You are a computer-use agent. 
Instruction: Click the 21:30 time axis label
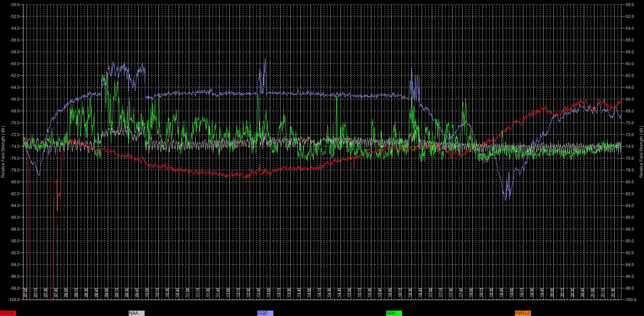coord(613,293)
